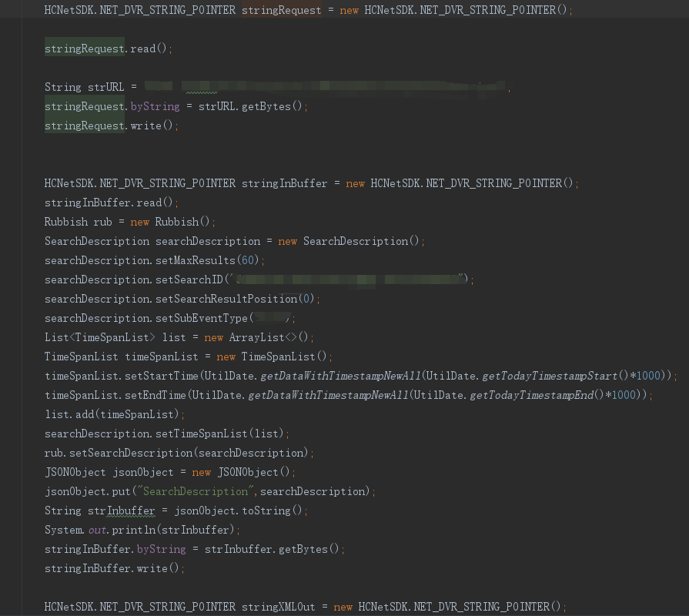The height and width of the screenshot is (616, 689).
Task: Click strInbuffer.getBytes() call
Action: point(272,549)
